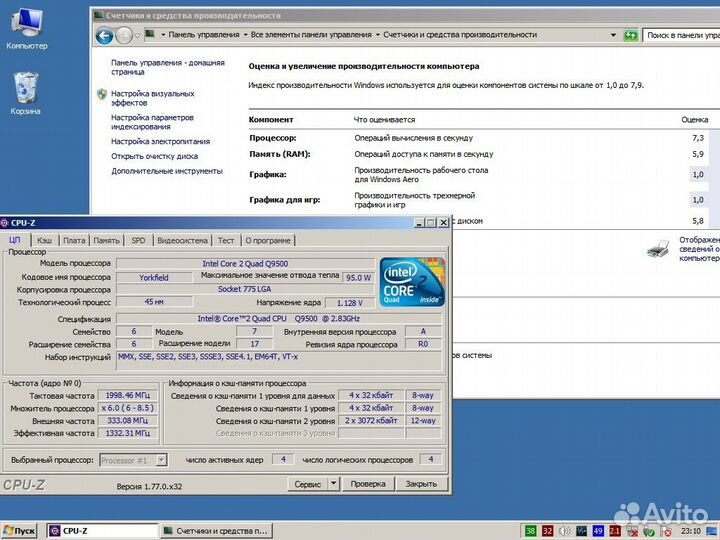Open the volume speaker tray icon
Screen dimensions: 720x540
click(x=564, y=531)
